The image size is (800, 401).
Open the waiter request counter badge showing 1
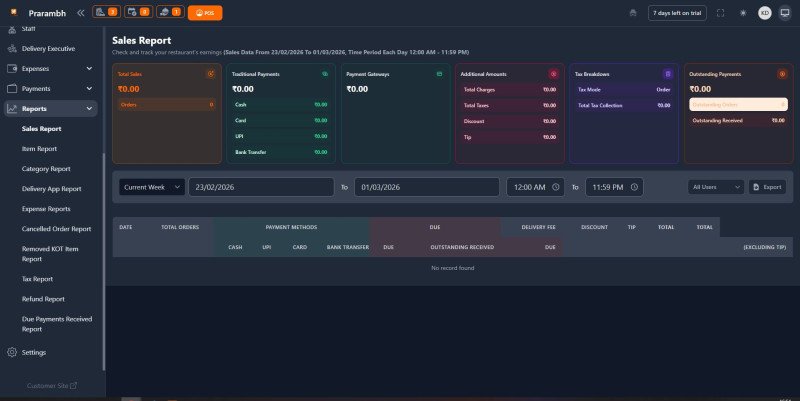tap(170, 12)
